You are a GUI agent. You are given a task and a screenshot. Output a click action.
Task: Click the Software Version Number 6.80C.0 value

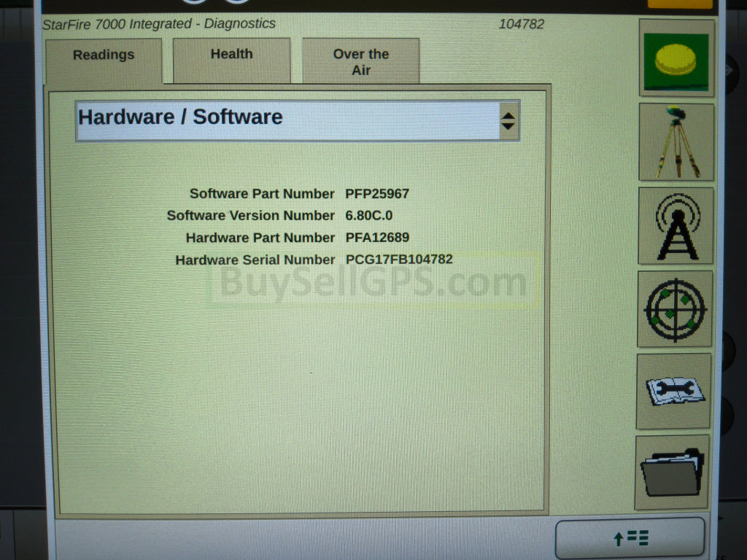click(369, 216)
